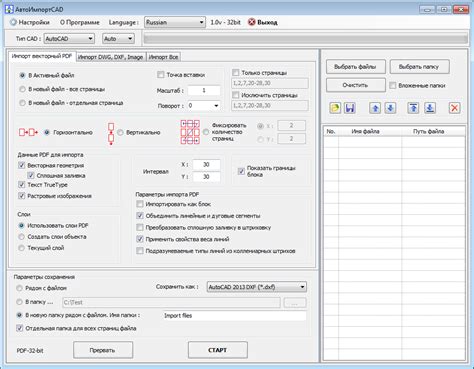The image size is (474, 369).
Task: Switch to Импорт DWG, DXF, Image tab
Action: click(110, 57)
